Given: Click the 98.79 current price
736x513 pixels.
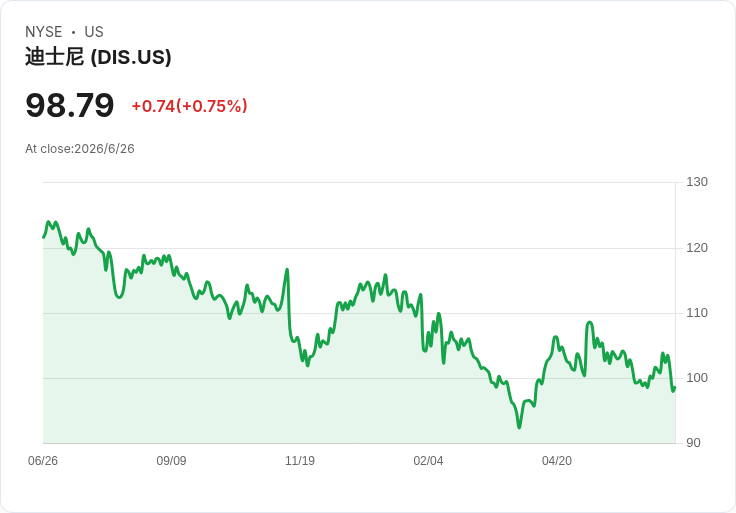Looking at the screenshot, I should pyautogui.click(x=69, y=105).
